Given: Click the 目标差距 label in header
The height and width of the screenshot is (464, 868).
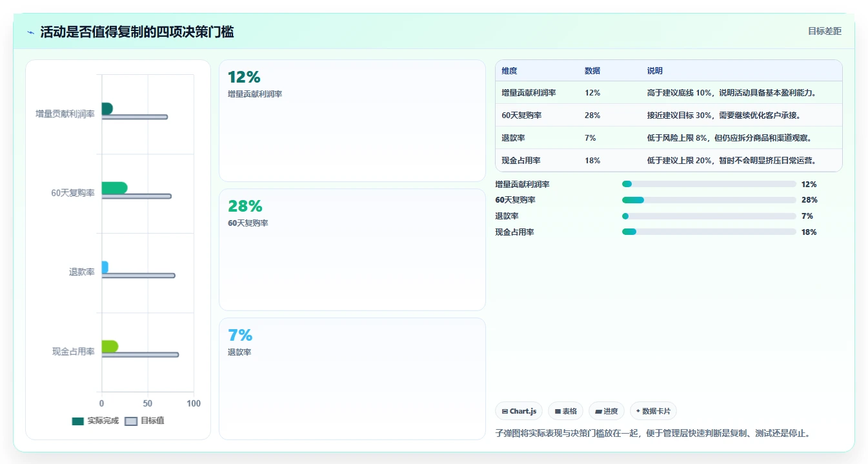Looking at the screenshot, I should coord(824,31).
